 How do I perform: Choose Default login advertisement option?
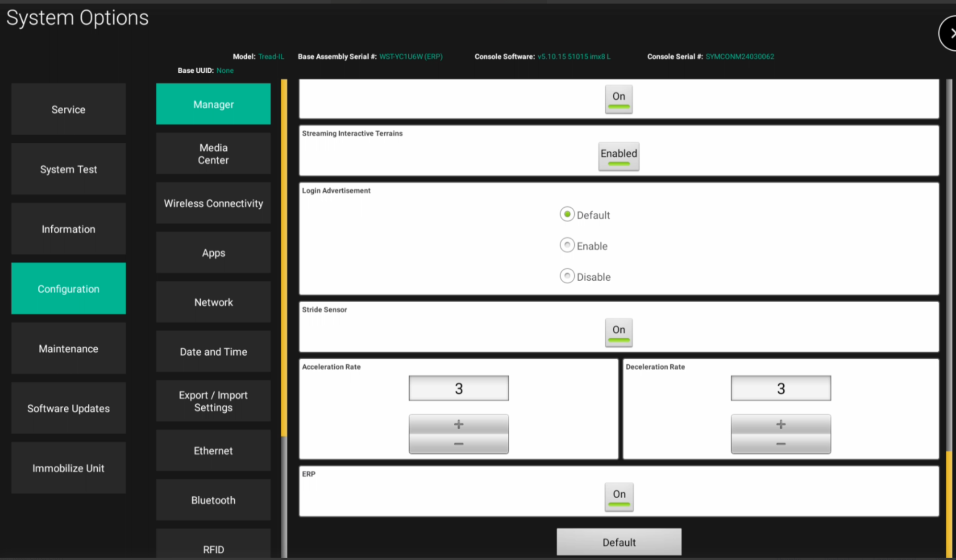pyautogui.click(x=567, y=214)
